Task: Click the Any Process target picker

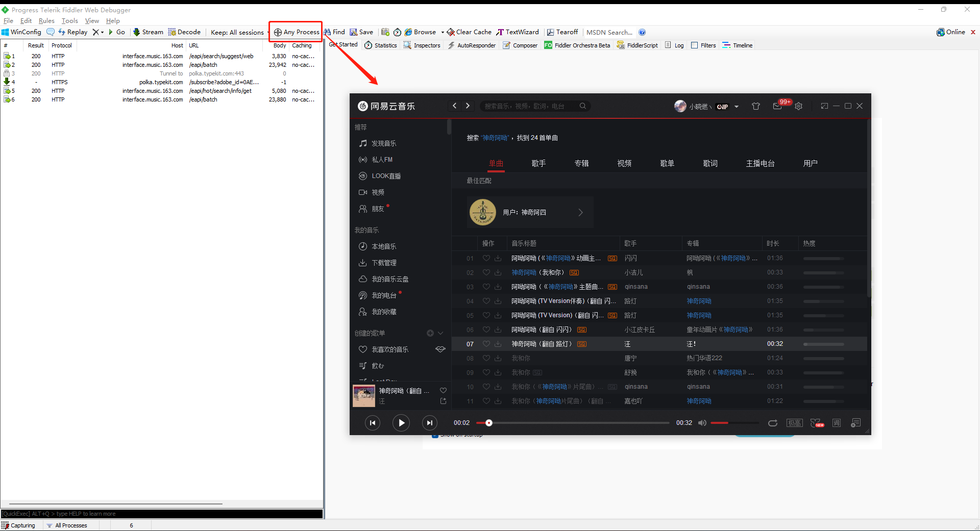Action: click(297, 32)
